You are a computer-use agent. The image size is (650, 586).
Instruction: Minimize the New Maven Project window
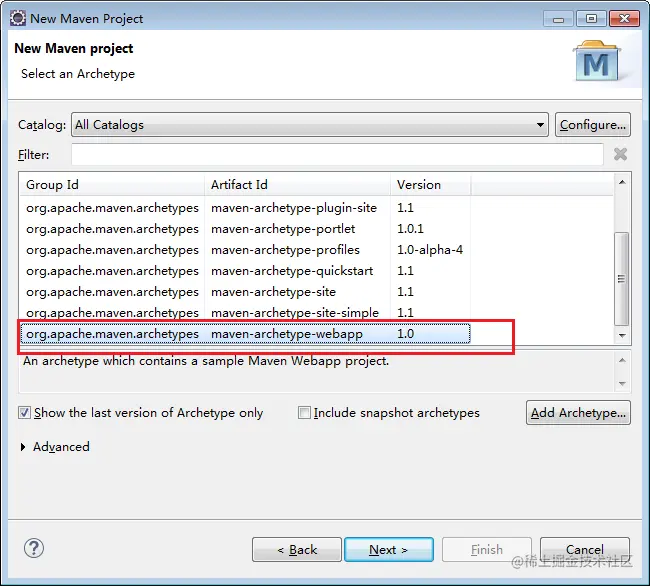[x=558, y=19]
